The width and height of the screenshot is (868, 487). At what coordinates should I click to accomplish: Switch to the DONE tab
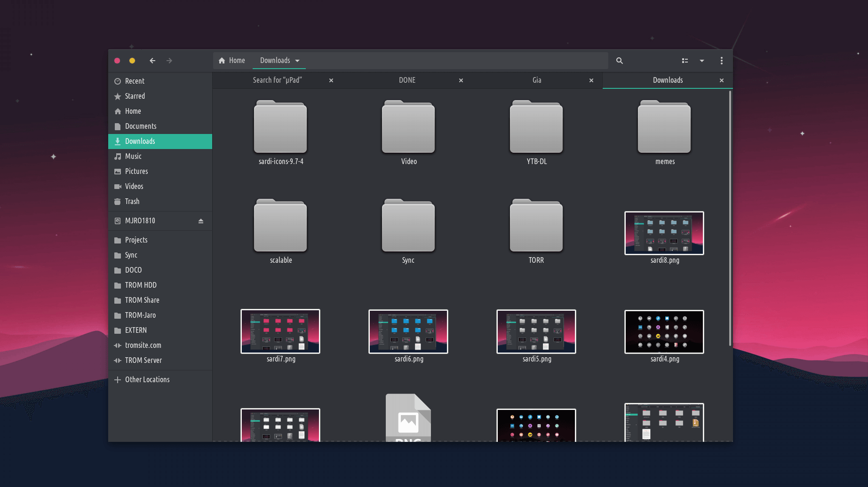(407, 80)
